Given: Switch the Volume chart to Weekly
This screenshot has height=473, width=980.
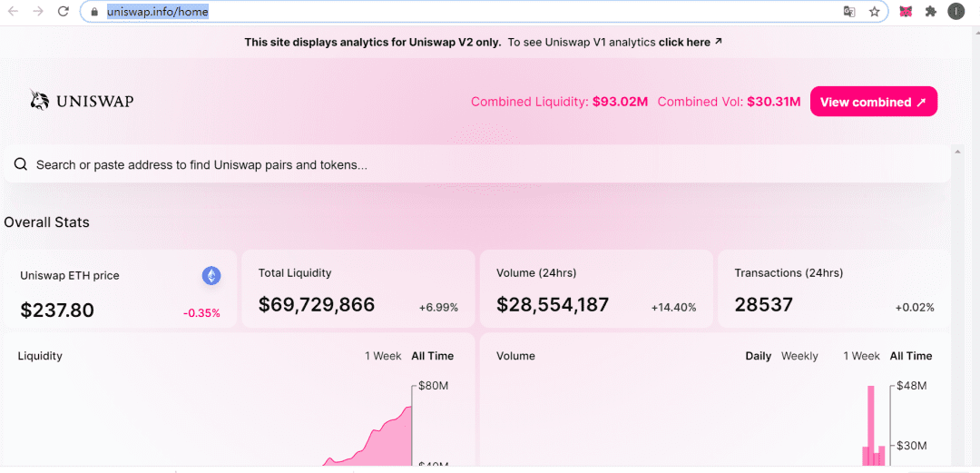Looking at the screenshot, I should [799, 356].
